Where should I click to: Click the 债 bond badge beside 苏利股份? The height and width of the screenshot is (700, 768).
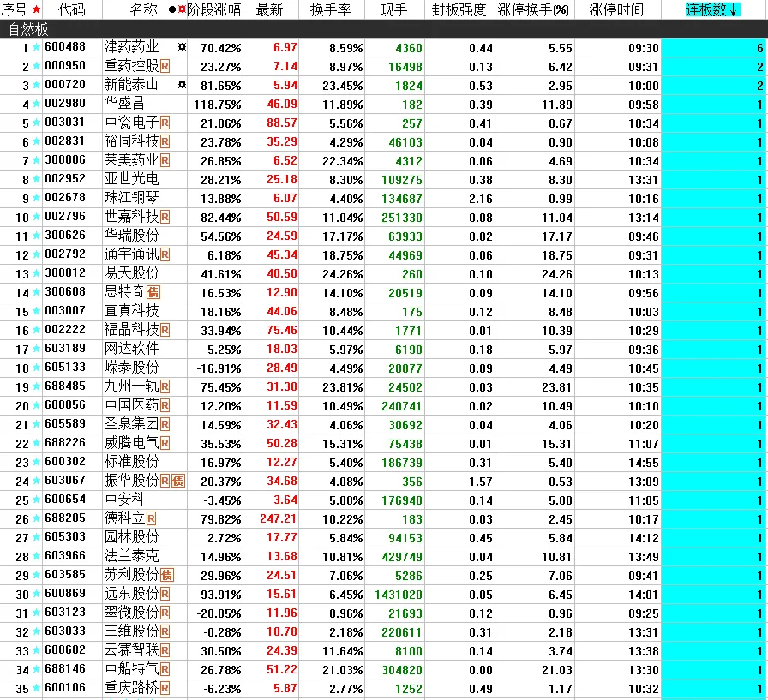(167, 575)
